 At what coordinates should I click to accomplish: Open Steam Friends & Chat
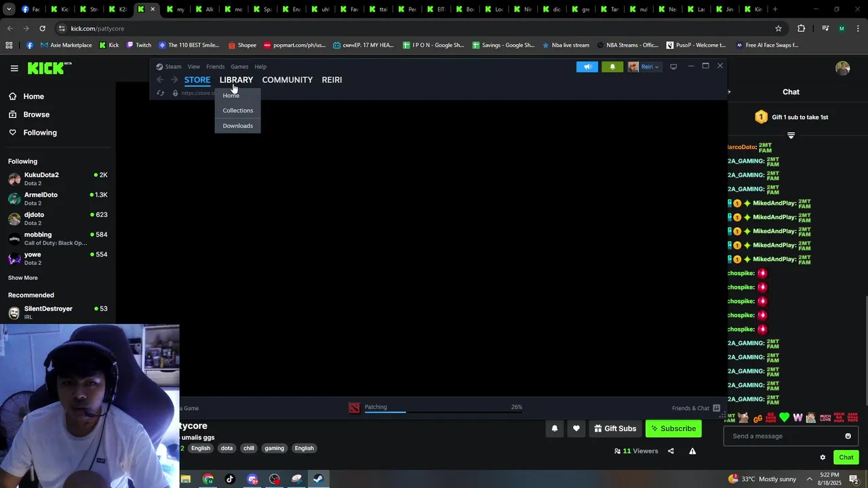pyautogui.click(x=696, y=408)
